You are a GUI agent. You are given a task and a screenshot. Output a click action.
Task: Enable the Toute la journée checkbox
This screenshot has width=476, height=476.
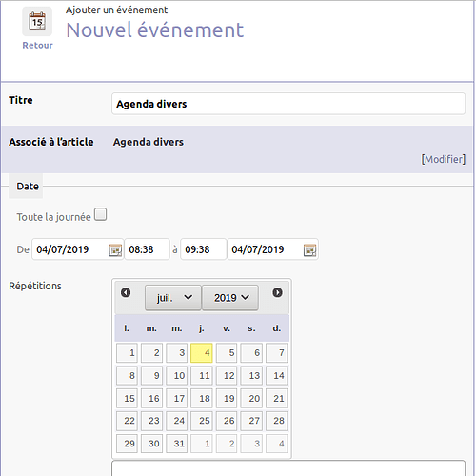point(101,214)
